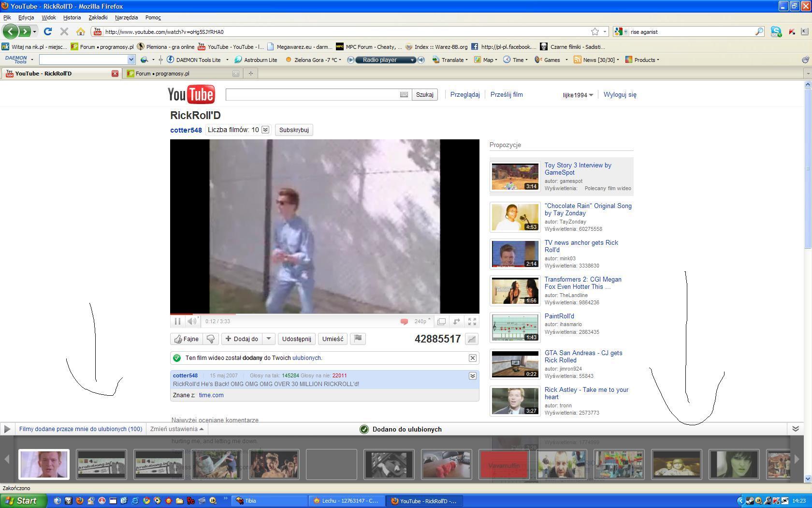This screenshot has height=508, width=812.
Task: Open TV news anchor gets Rick Roll'd
Action: pos(581,246)
